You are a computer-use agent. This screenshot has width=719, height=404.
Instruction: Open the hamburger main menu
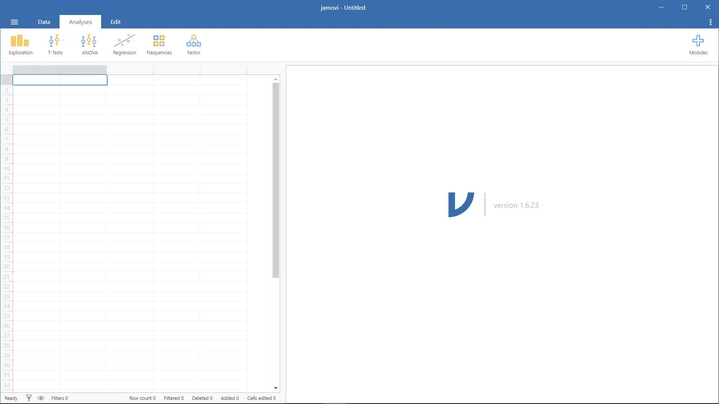point(14,22)
